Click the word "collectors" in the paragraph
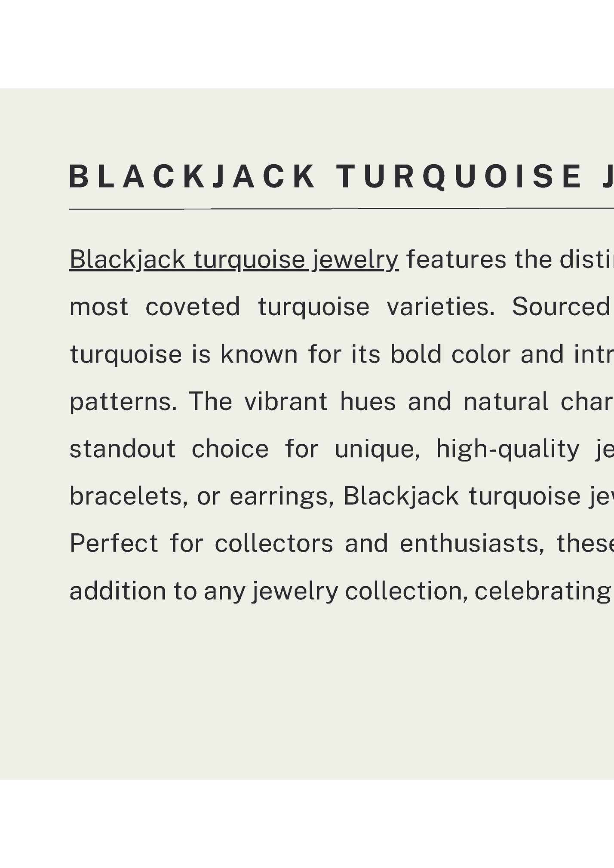 pos(274,543)
